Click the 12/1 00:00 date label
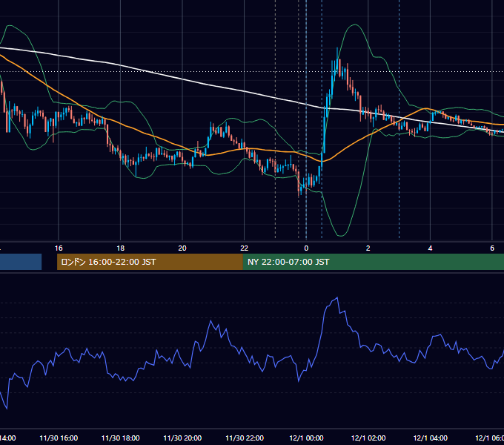 pyautogui.click(x=306, y=438)
